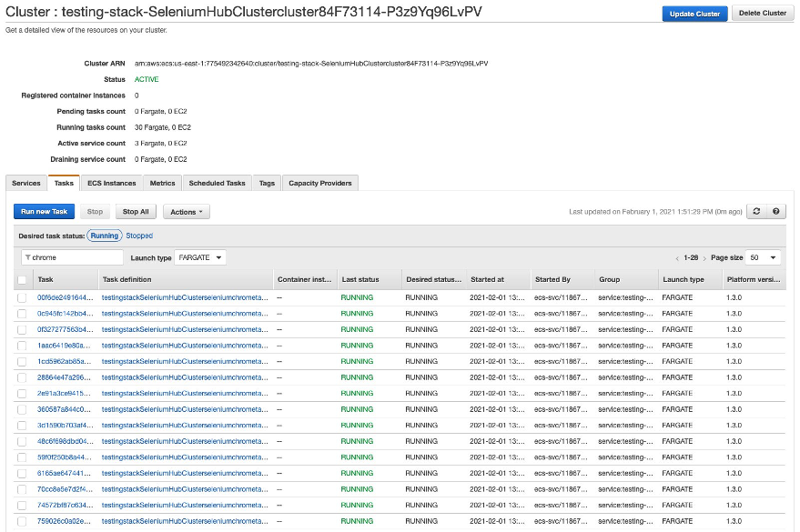Switch to the ECS Instances tab

point(111,182)
